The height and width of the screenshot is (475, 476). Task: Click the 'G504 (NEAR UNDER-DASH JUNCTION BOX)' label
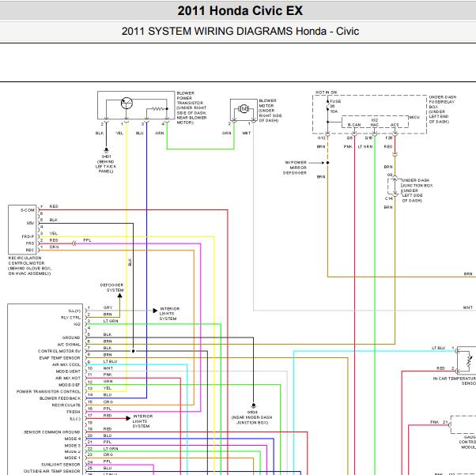(252, 417)
